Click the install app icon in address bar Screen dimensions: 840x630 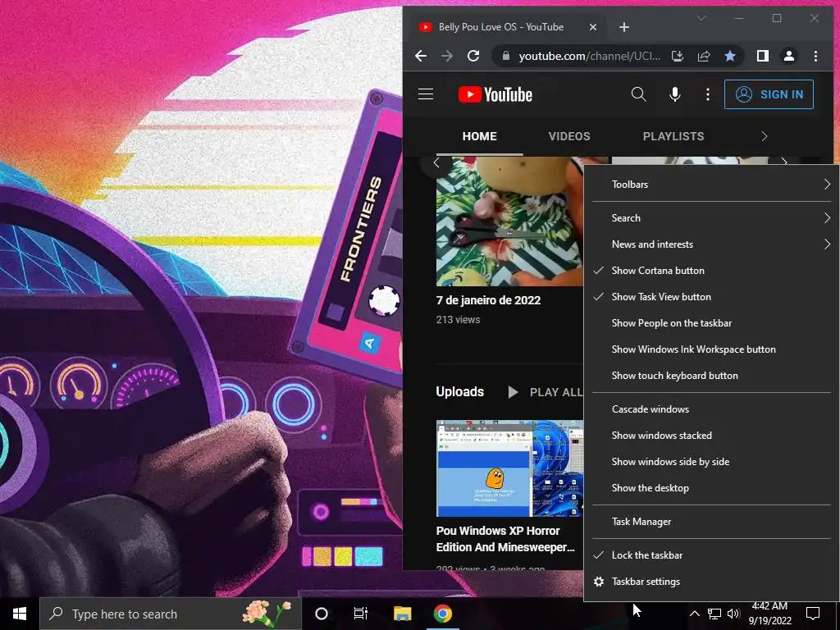678,56
